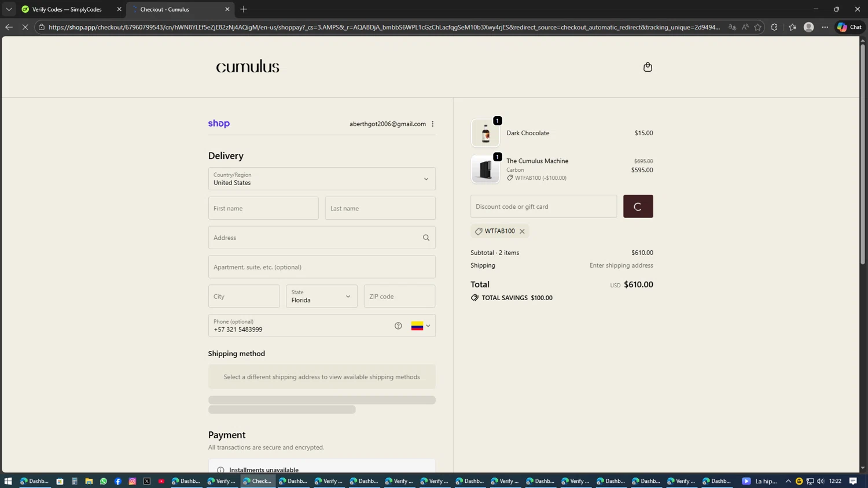Show hidden system tray icons
This screenshot has height=488, width=868.
788,481
